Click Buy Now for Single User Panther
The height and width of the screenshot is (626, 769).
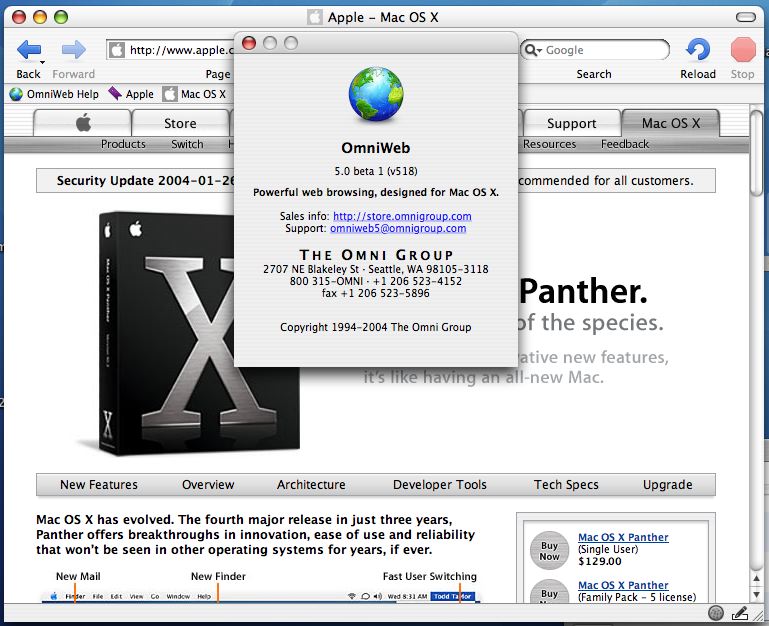pos(549,550)
